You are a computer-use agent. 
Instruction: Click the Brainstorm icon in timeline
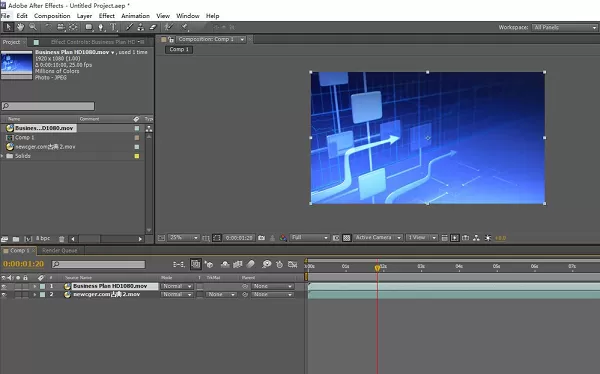point(267,264)
